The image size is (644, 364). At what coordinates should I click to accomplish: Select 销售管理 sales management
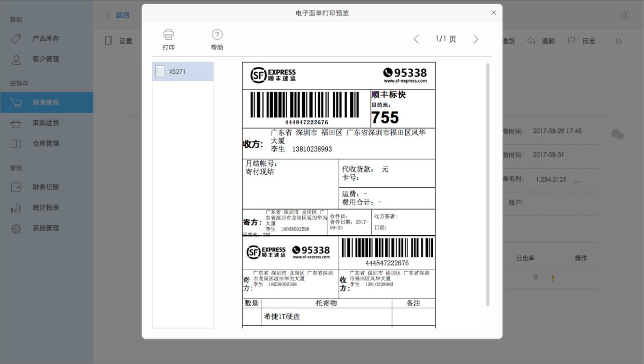(x=46, y=102)
